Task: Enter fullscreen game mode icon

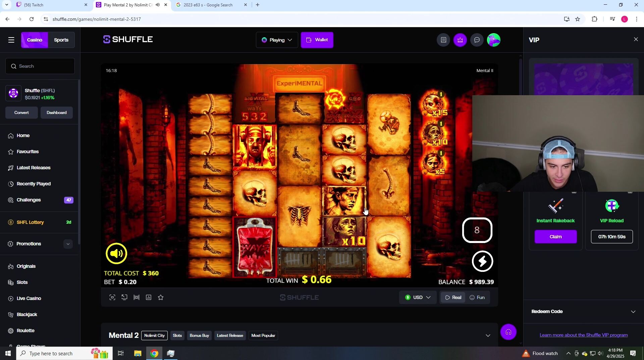Action: [112, 297]
